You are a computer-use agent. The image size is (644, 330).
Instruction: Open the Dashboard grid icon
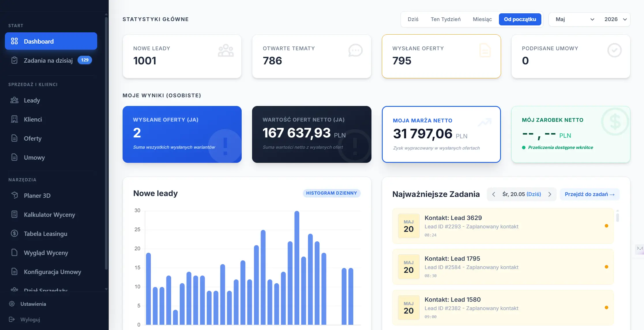click(14, 41)
